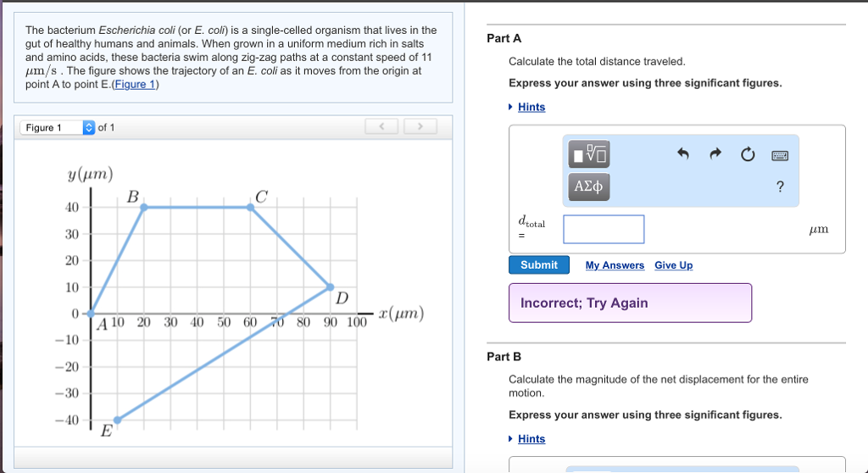Open the question mark help icon
Viewport: 868px width, 473px height.
(x=780, y=186)
